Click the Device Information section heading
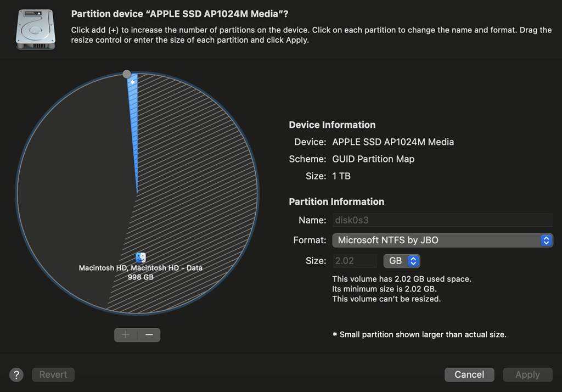 332,125
